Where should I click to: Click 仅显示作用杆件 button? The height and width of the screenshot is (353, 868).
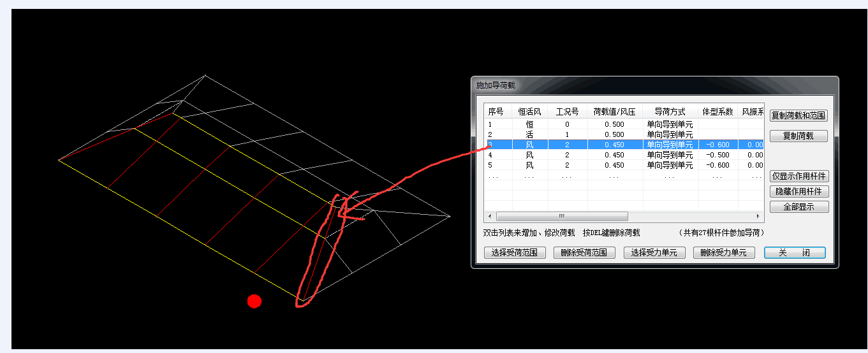tap(799, 176)
